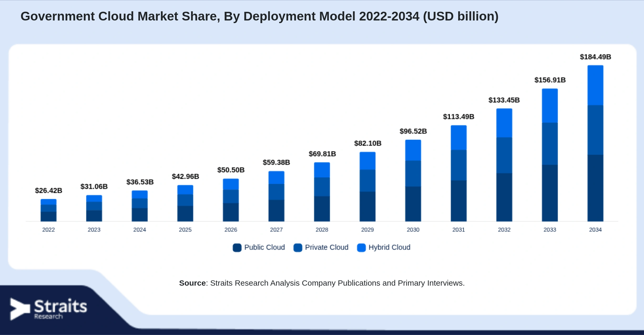The width and height of the screenshot is (644, 335).
Task: Click the Hybrid Cloud segment of 2033 bar
Action: click(x=550, y=106)
